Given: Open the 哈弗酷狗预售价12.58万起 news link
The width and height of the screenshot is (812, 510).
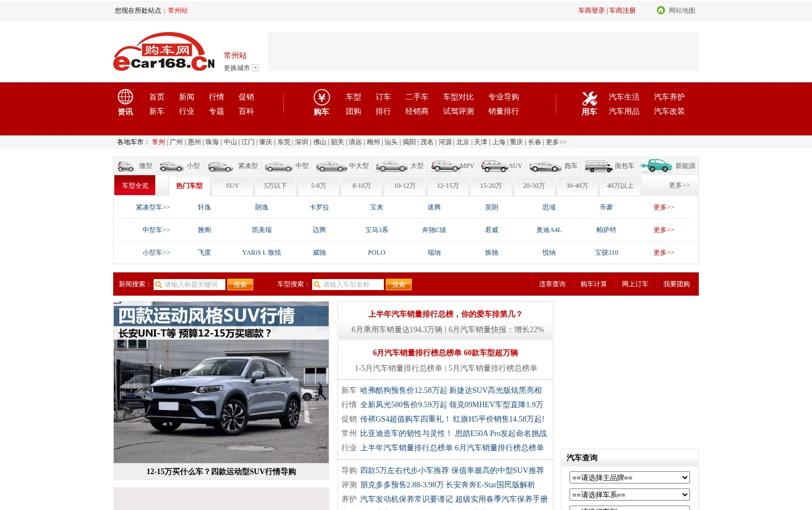Looking at the screenshot, I should click(403, 390).
